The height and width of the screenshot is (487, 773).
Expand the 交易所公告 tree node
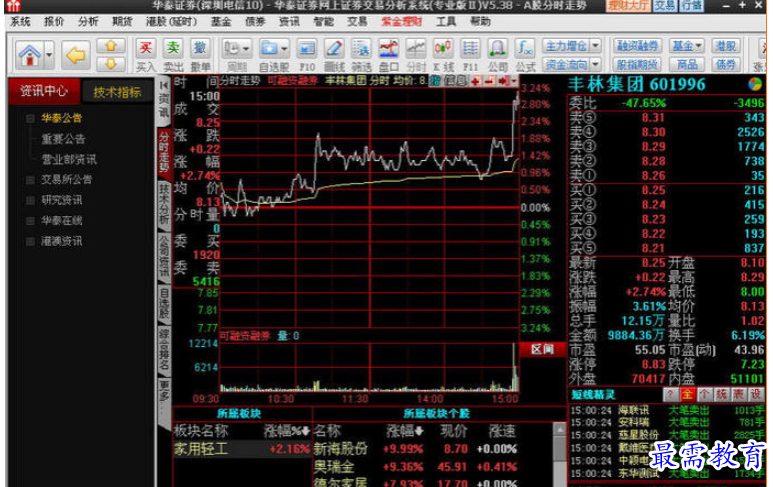(x=30, y=180)
